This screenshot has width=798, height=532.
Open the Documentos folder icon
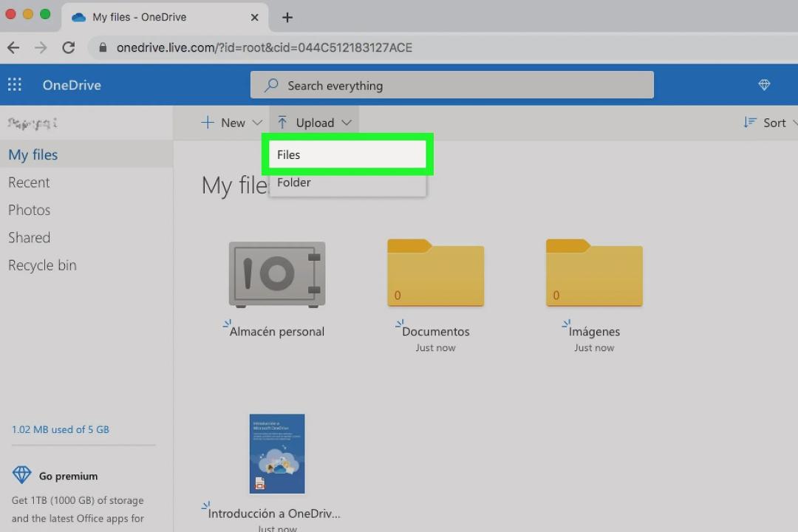click(x=436, y=273)
